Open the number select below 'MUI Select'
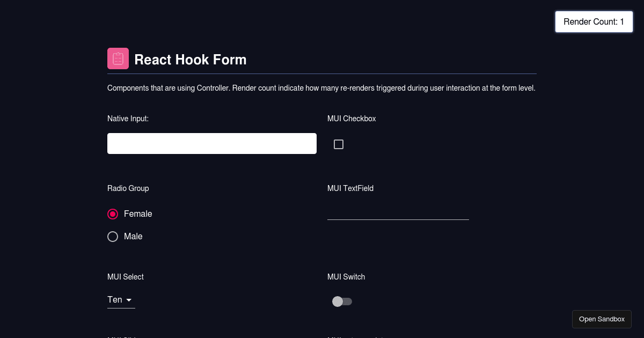The image size is (644, 338). point(118,299)
